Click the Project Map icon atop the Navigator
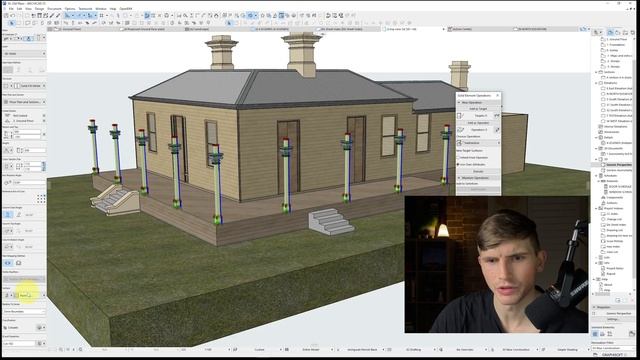This screenshot has height=360, width=640. tap(610, 32)
